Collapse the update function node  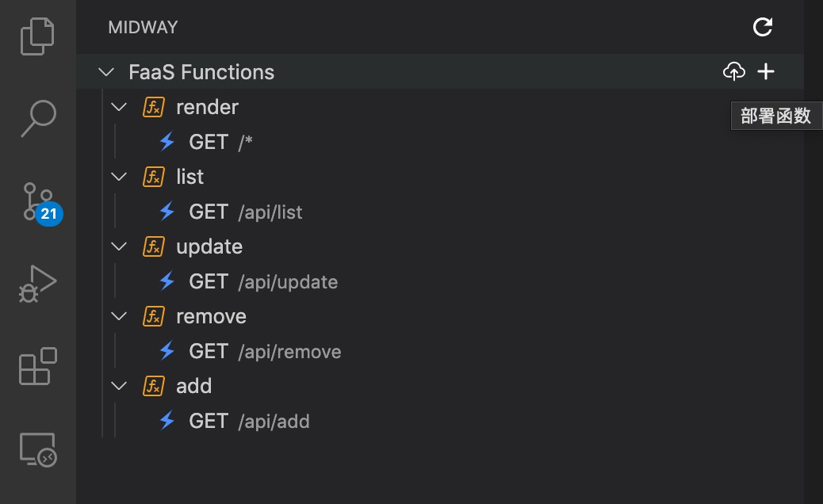[119, 246]
